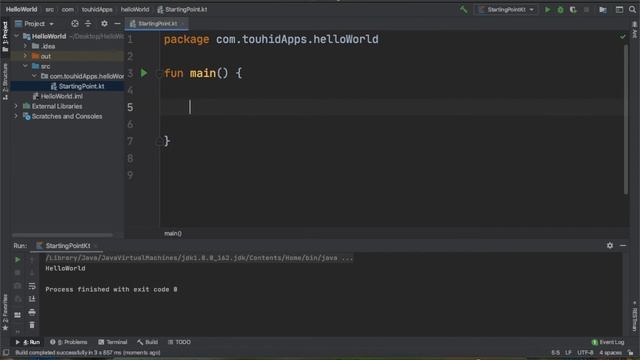Switch to the StartingPoint.kt editor tab
This screenshot has width=640, height=360.
pos(156,24)
